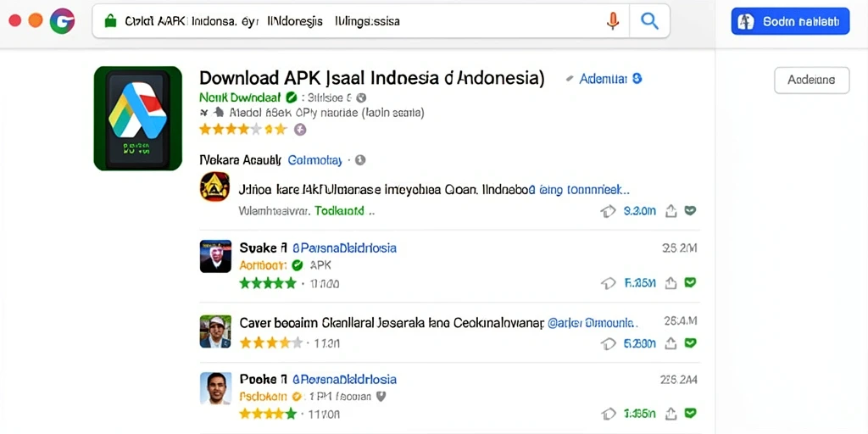The height and width of the screenshot is (434, 868).
Task: Click green badge icon in 'Pooke fl' row
Action: [x=690, y=413]
